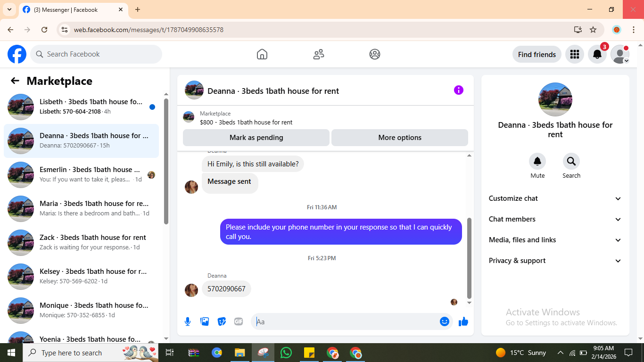Open the emoji picker
This screenshot has width=644, height=362.
click(445, 321)
